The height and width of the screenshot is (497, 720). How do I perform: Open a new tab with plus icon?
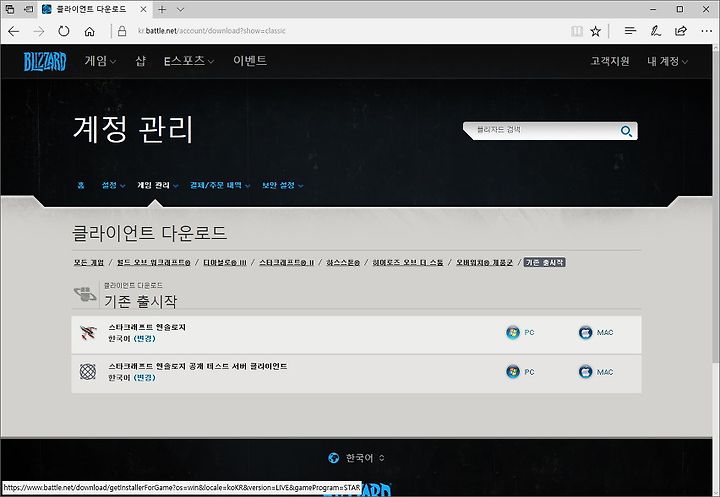(x=162, y=9)
